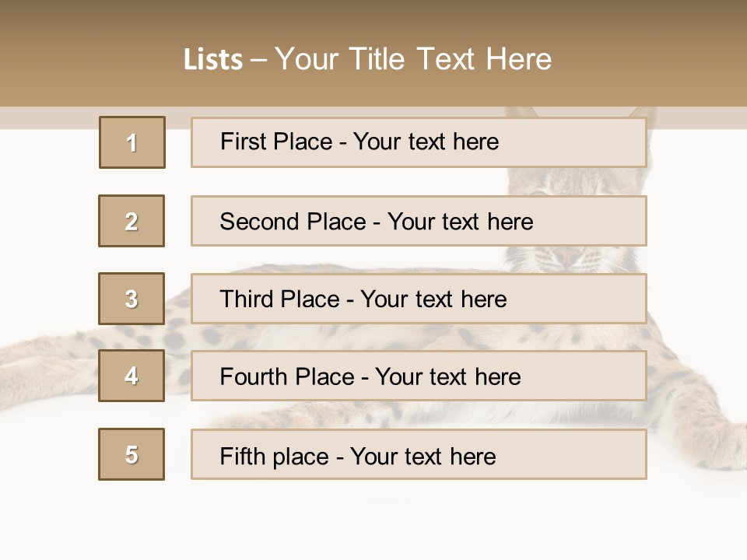Select the Third Place text bar
This screenshot has width=747, height=560.
tap(419, 299)
